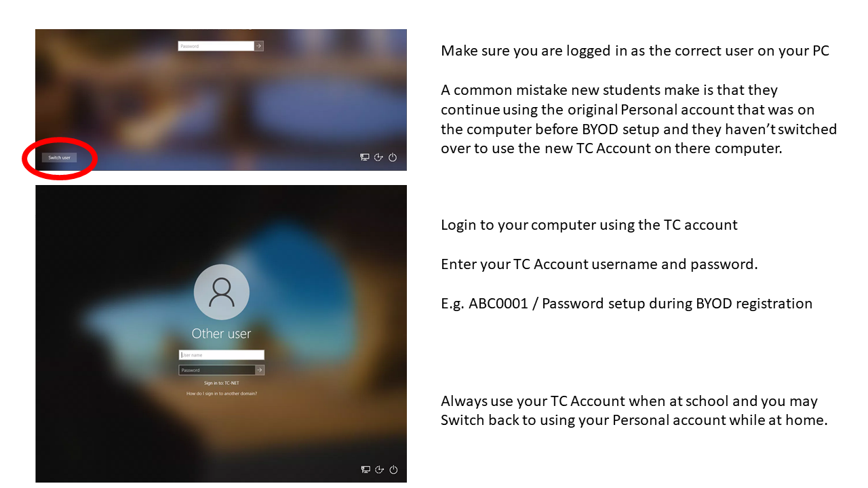Screen dimensions: 868x488
Task: Click the Switch user button circled in red
Action: click(59, 157)
